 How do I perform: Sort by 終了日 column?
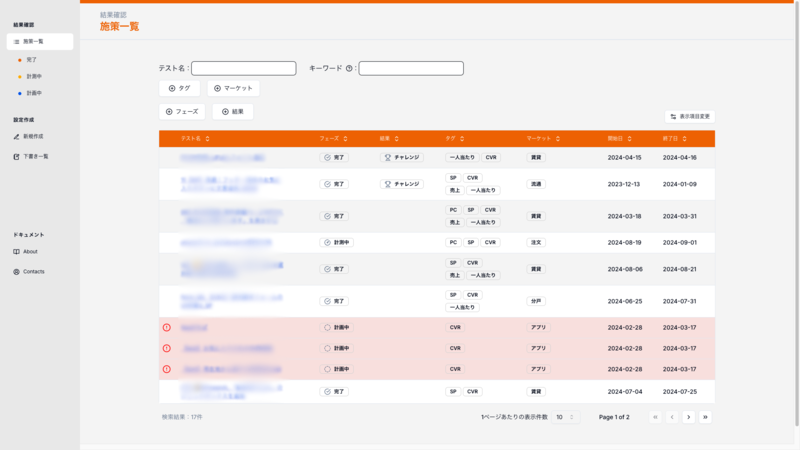tap(674, 139)
